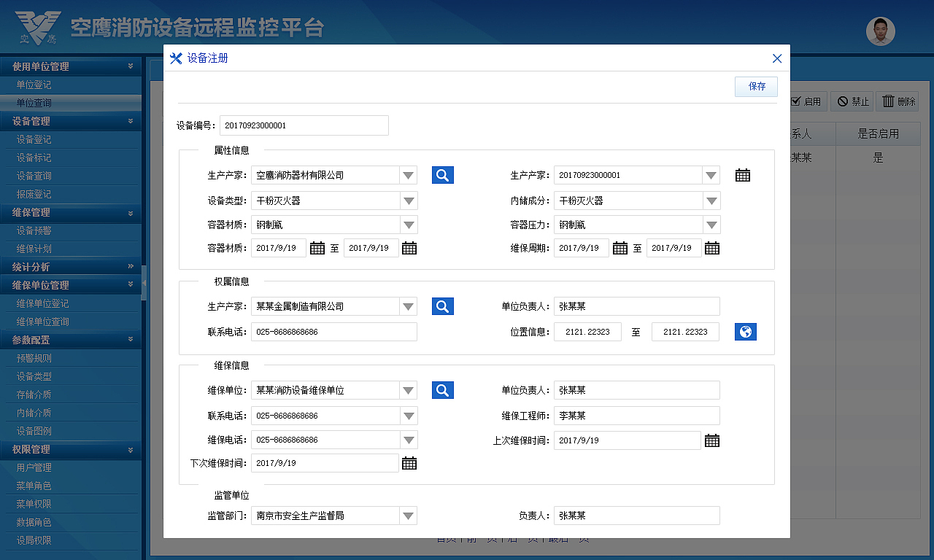Open the calendar for 下次维保时间

[x=409, y=462]
